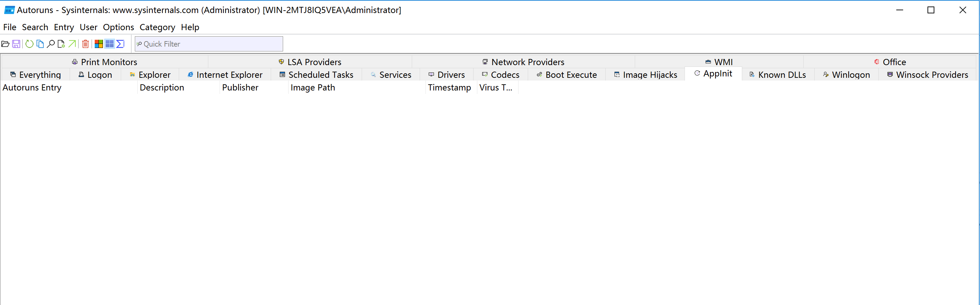Toggle the Hide Windows Entries blue logo button

(x=109, y=44)
